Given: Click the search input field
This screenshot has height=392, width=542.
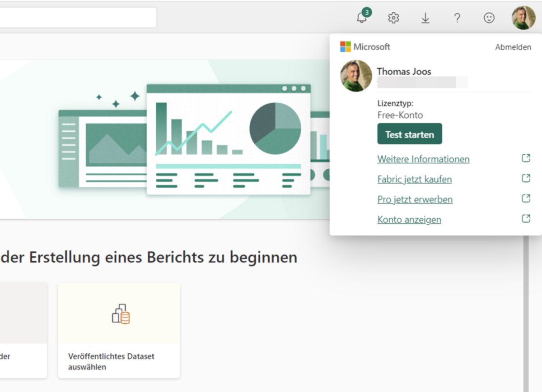Looking at the screenshot, I should 77,18.
